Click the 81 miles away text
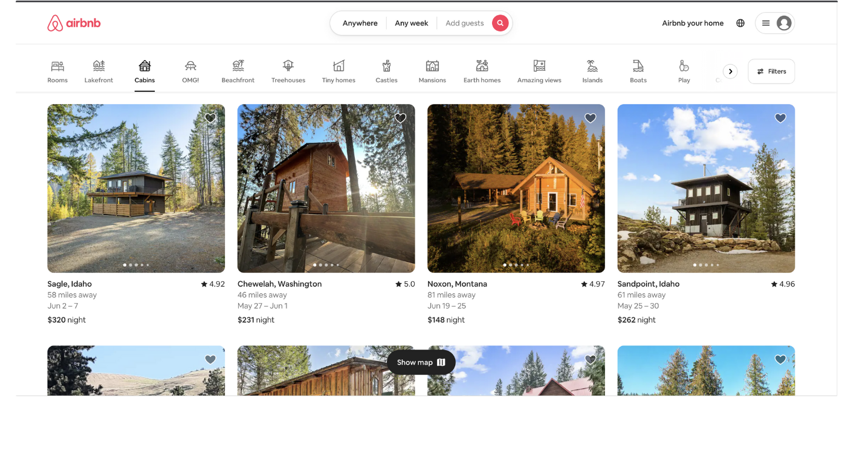The height and width of the screenshot is (450, 868). [452, 295]
